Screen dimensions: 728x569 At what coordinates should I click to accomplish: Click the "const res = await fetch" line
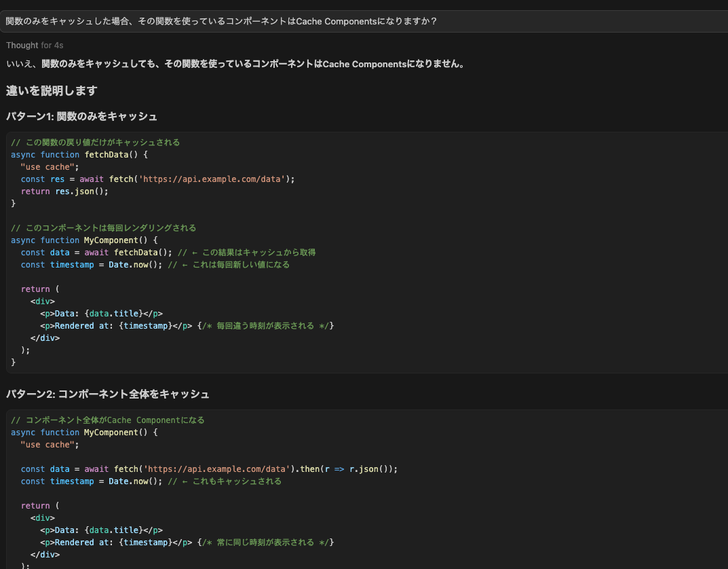click(158, 179)
